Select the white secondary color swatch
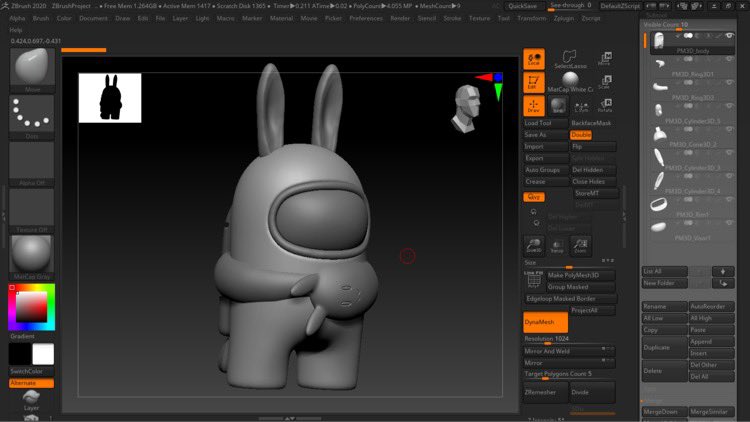The image size is (750, 422). pyautogui.click(x=43, y=354)
